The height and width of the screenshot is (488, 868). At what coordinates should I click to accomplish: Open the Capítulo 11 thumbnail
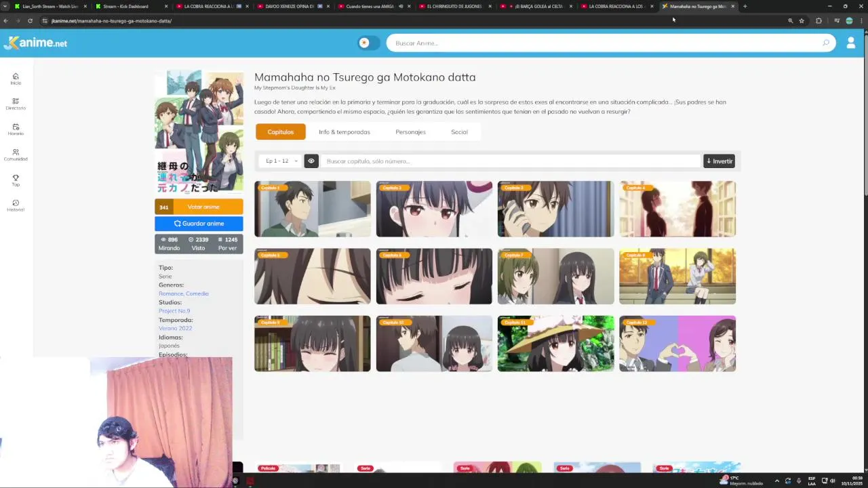click(x=555, y=344)
